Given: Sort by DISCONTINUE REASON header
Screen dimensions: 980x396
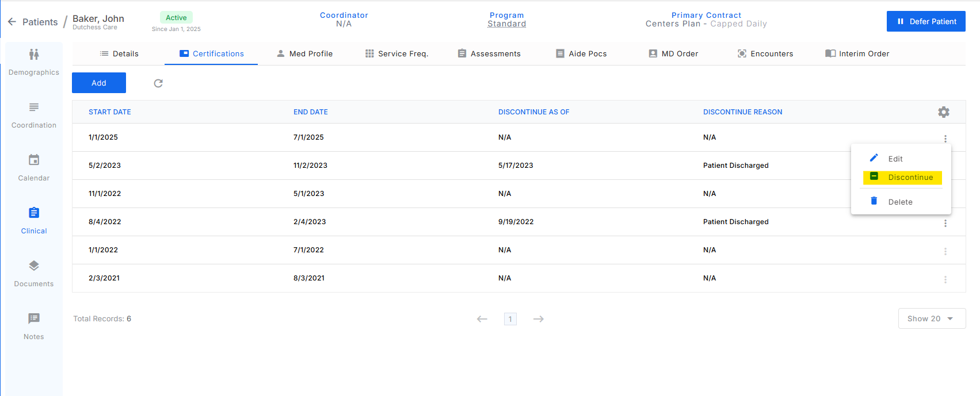Looking at the screenshot, I should click(743, 112).
